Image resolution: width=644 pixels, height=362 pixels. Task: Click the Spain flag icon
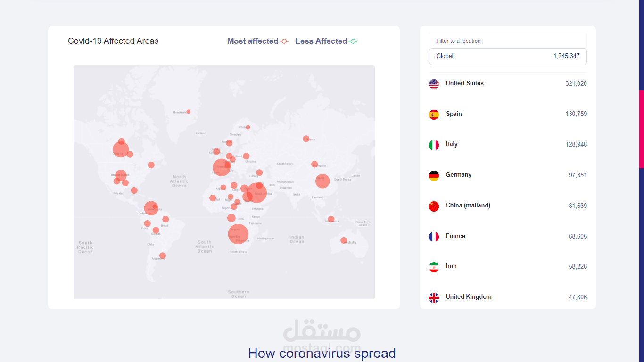tap(434, 115)
